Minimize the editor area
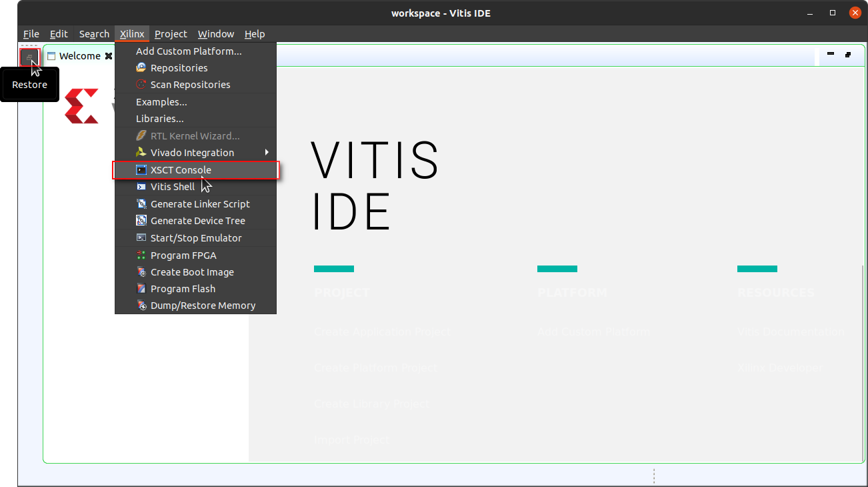The width and height of the screenshot is (868, 487). click(830, 55)
